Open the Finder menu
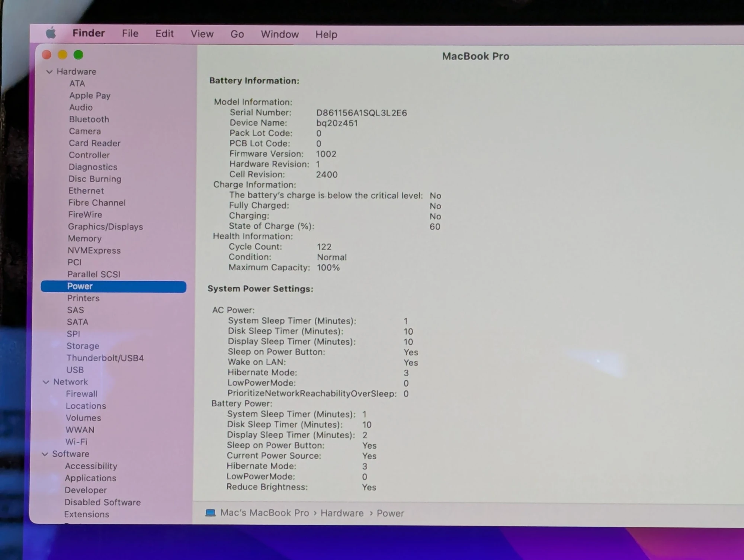744x560 pixels. (89, 33)
